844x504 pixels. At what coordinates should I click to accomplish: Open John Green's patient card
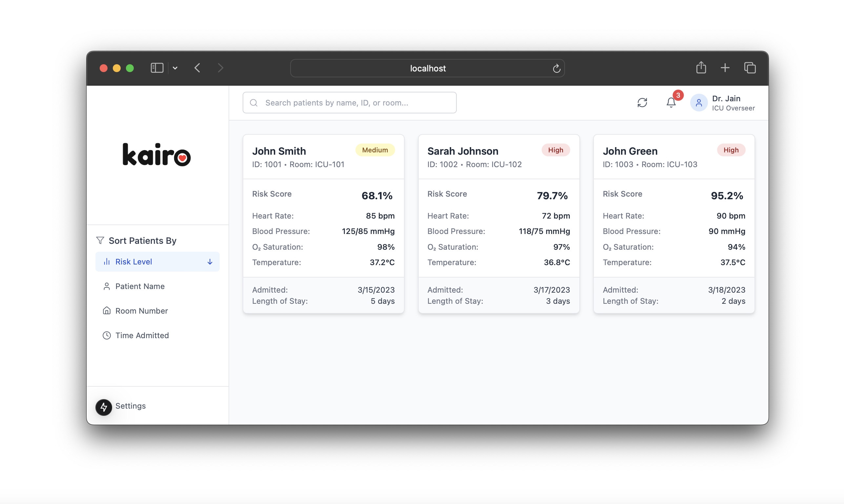[x=674, y=224]
